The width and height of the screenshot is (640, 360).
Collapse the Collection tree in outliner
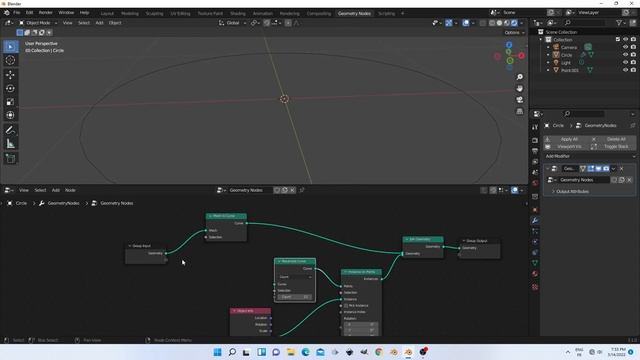tap(541, 40)
